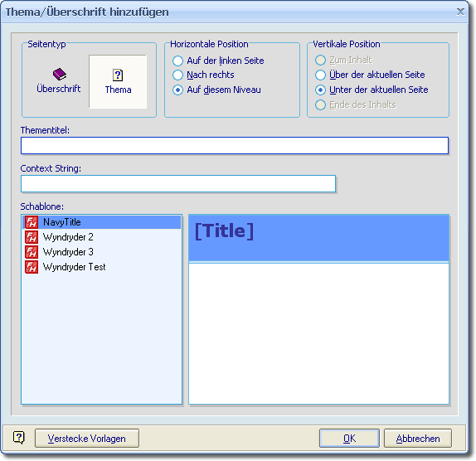The height and width of the screenshot is (461, 476).
Task: Open help via the question mark icon
Action: [19, 438]
